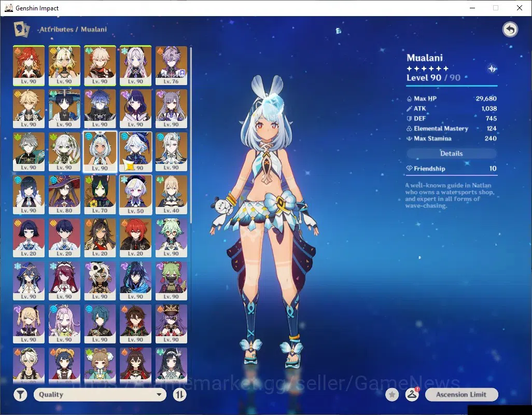Click the Friendship level row
532x415 pixels.
click(452, 168)
